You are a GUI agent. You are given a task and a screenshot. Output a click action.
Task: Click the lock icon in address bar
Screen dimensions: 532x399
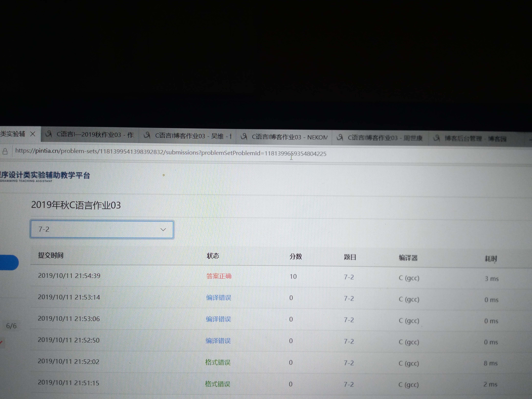pyautogui.click(x=5, y=151)
